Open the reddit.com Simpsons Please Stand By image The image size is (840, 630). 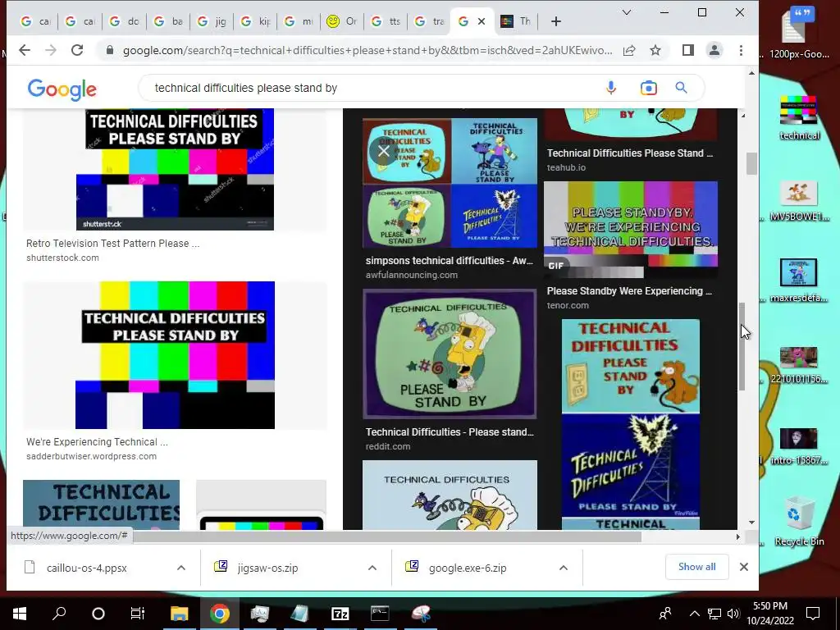[450, 354]
